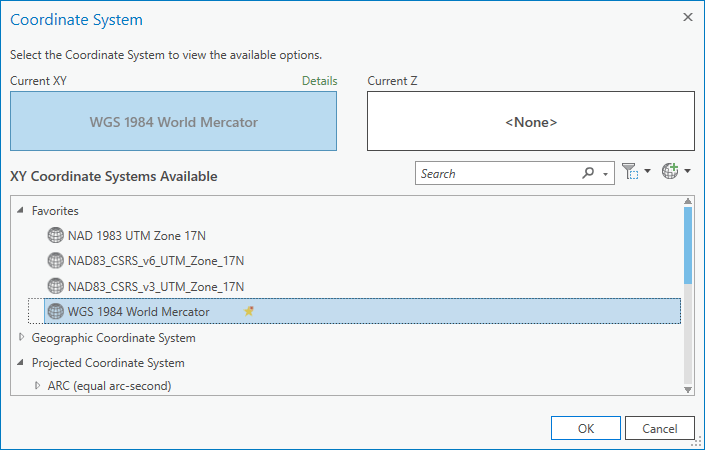Open the spatial filter dropdown arrow

tap(647, 171)
